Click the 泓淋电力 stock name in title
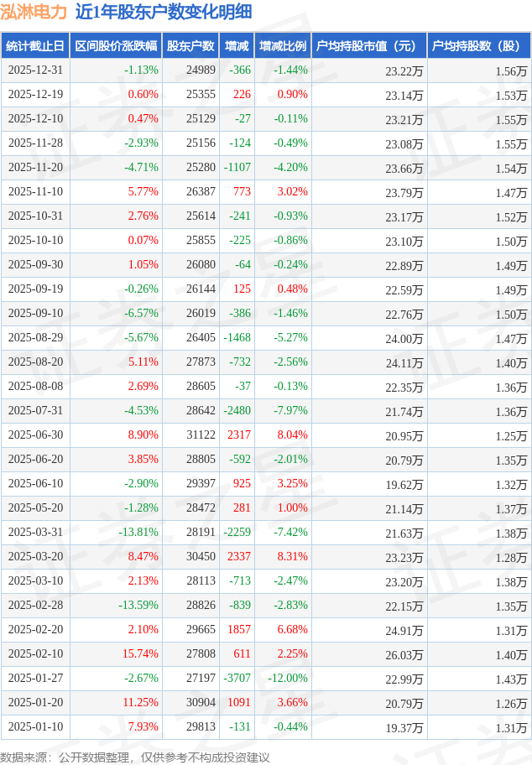Screen dimensions: 532x765 (x=34, y=12)
